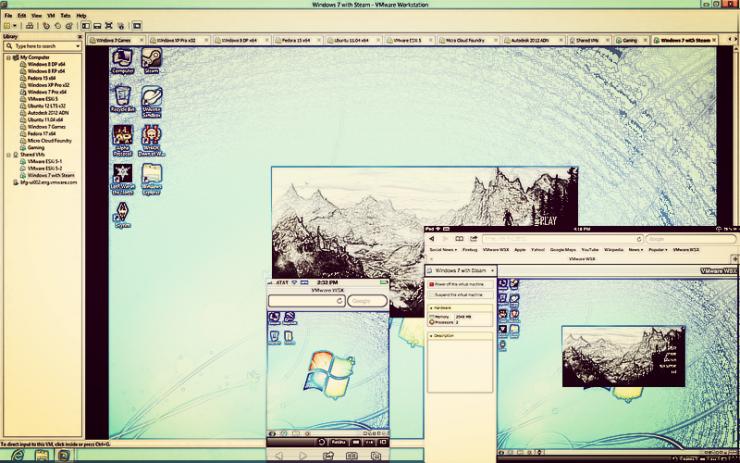
Task: Click the Skyrim desktop icon
Action: (x=123, y=213)
